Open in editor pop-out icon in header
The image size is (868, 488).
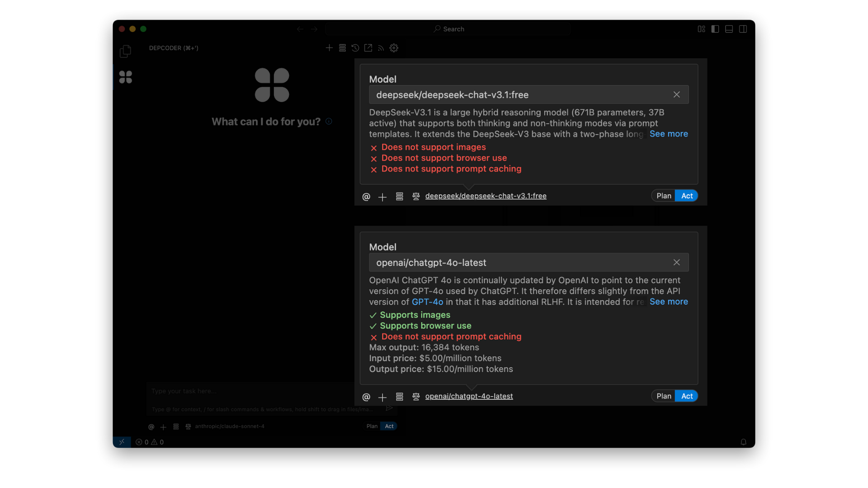coord(368,48)
